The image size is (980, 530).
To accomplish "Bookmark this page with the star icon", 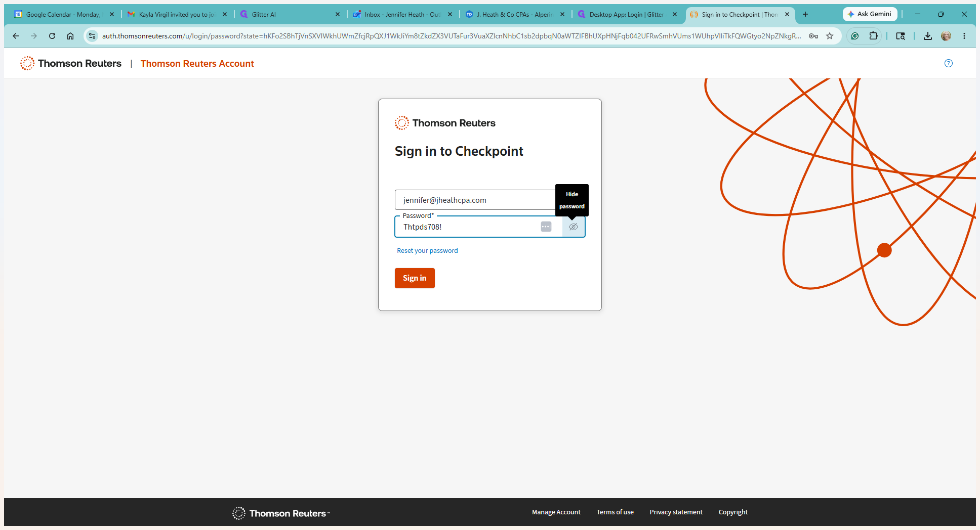I will coord(830,36).
